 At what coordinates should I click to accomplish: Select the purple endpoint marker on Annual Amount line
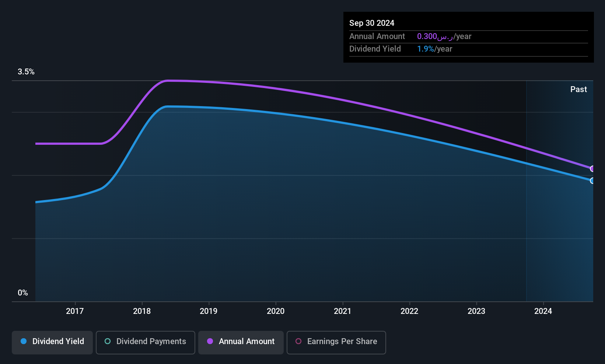click(x=592, y=169)
